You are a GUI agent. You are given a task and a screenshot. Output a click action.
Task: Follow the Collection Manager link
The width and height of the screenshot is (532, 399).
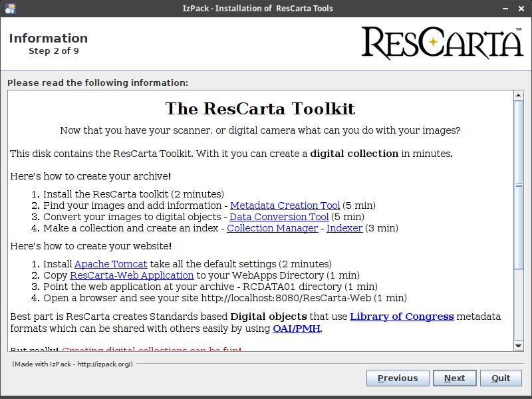273,228
